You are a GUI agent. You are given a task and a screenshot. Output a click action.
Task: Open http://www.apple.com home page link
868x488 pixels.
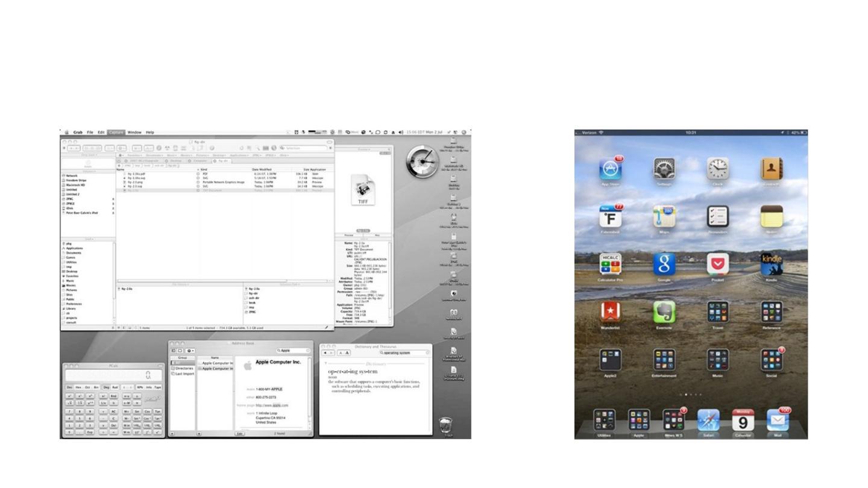[x=272, y=405]
